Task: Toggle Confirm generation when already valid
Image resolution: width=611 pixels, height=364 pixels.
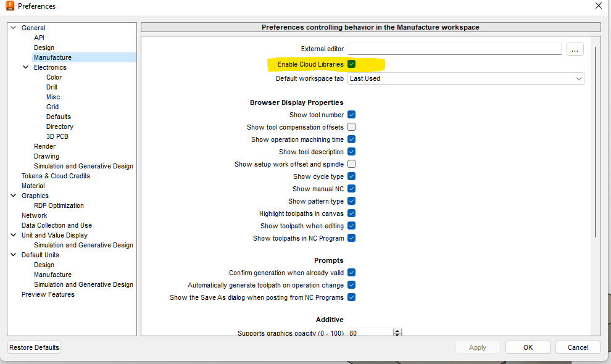Action: 352,273
